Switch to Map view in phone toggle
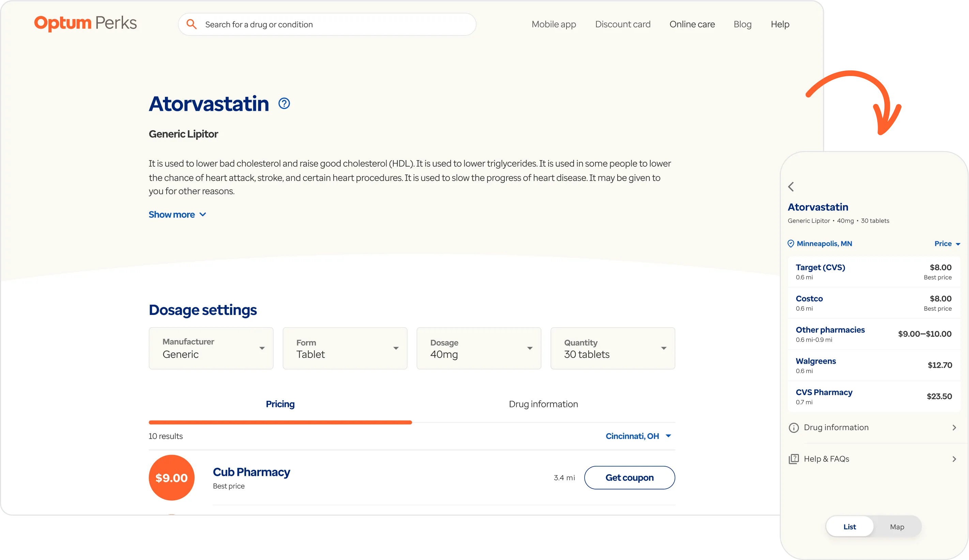The image size is (969, 560). [897, 527]
